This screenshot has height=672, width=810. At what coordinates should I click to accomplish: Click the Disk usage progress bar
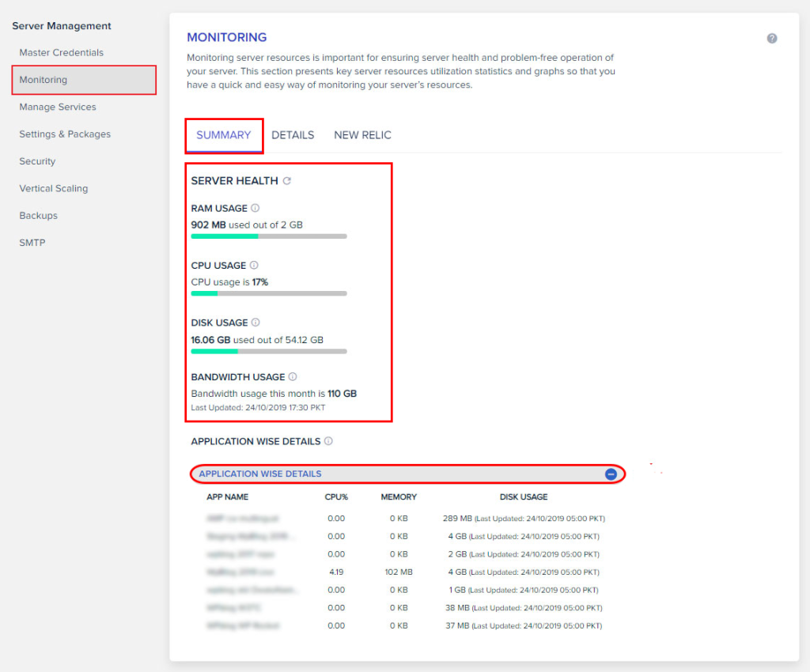(269, 351)
